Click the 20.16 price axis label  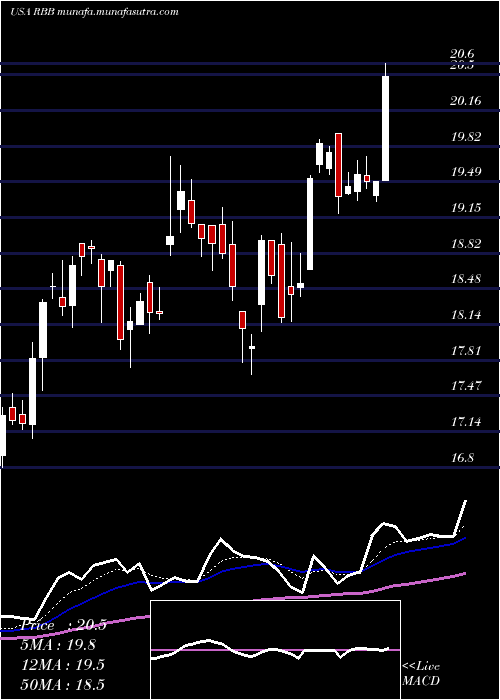466,101
